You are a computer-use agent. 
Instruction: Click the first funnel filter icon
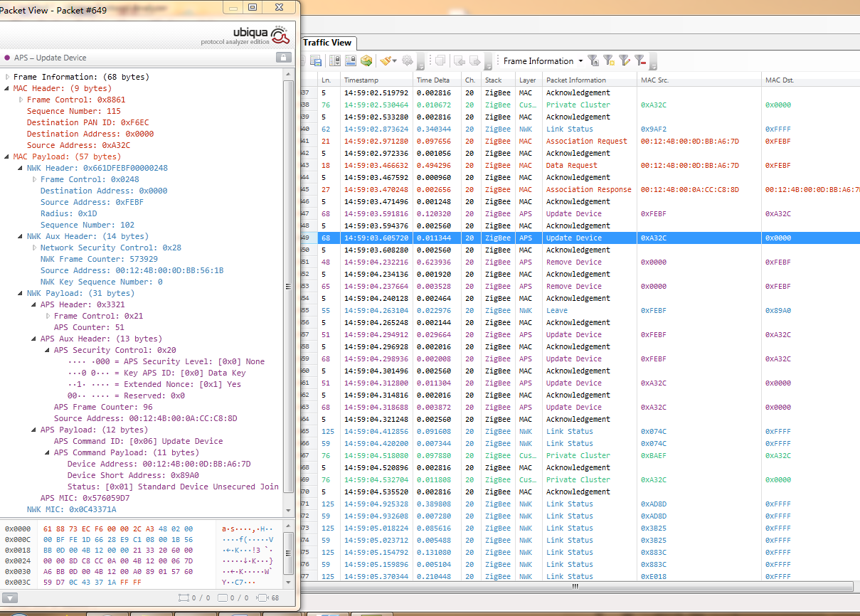coord(593,61)
